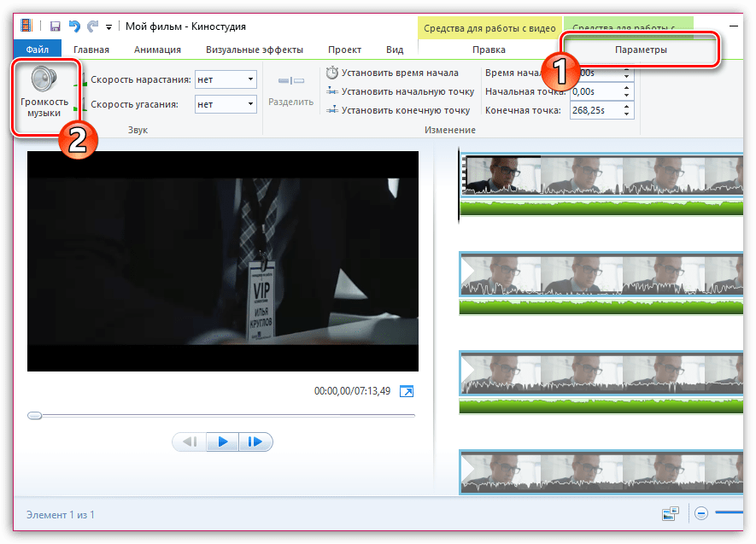Select the green music track under second clip
Viewport: 756px width, 544px height.
click(601, 307)
